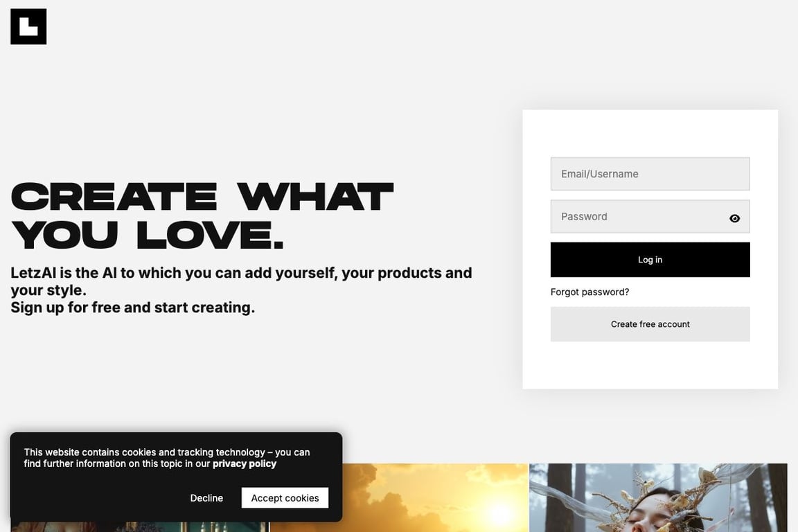Click the empty space atop the white login card
The image size is (798, 532).
(x=650, y=132)
